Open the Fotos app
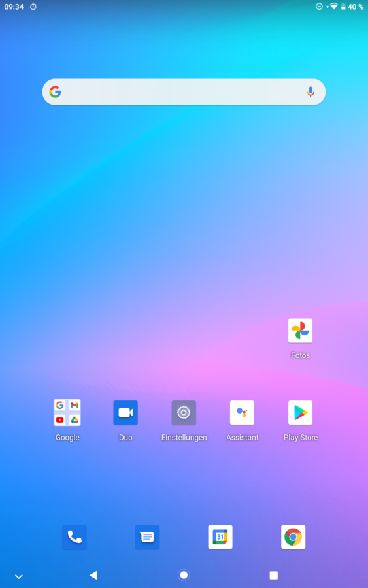The height and width of the screenshot is (588, 368). point(300,331)
